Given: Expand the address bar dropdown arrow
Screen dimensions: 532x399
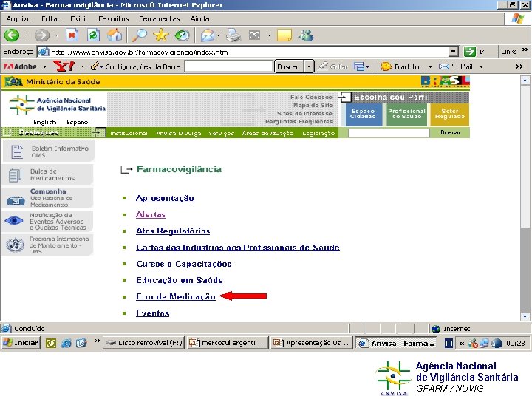Looking at the screenshot, I should point(453,52).
